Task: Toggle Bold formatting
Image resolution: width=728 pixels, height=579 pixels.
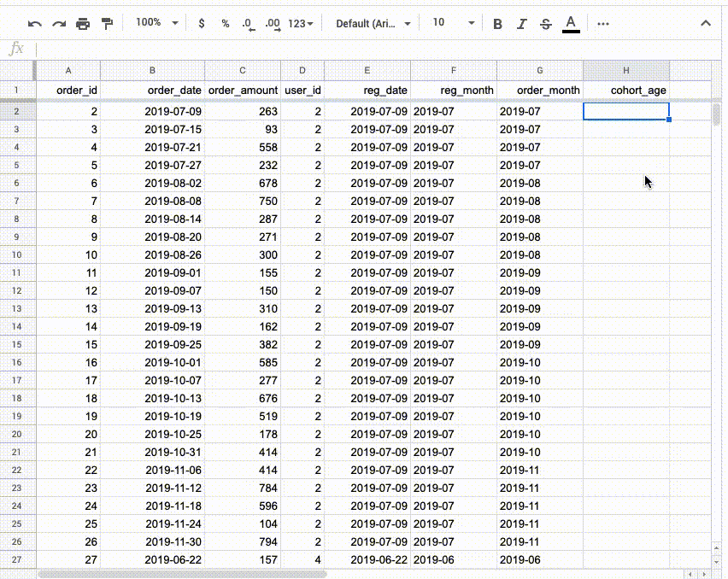Action: (497, 24)
